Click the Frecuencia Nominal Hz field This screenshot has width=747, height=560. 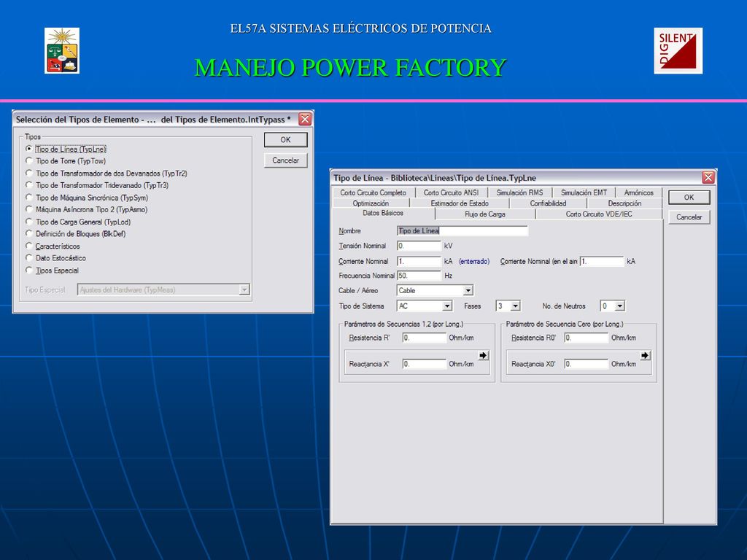tap(419, 275)
